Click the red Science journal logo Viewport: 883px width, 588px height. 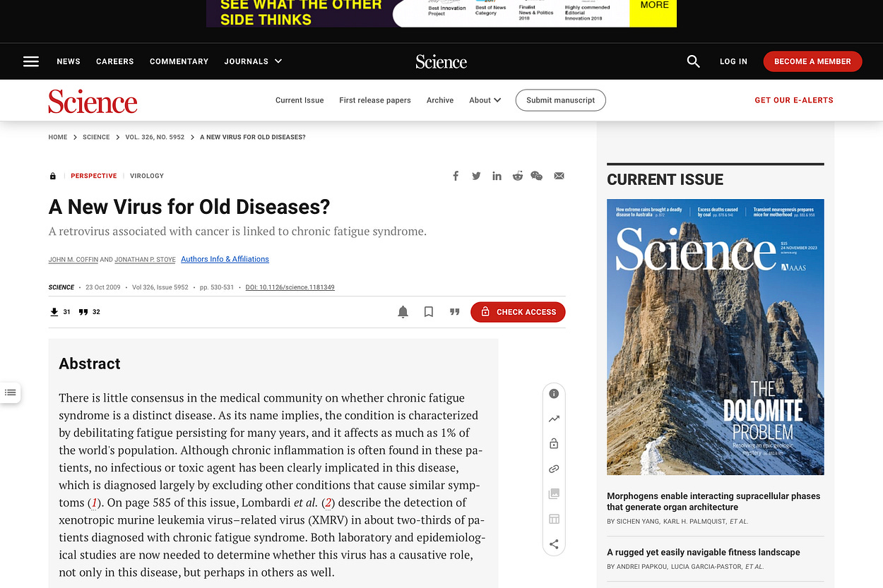coord(93,101)
